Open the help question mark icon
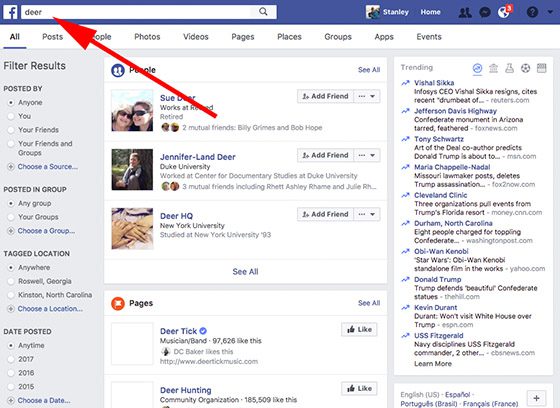 532,12
